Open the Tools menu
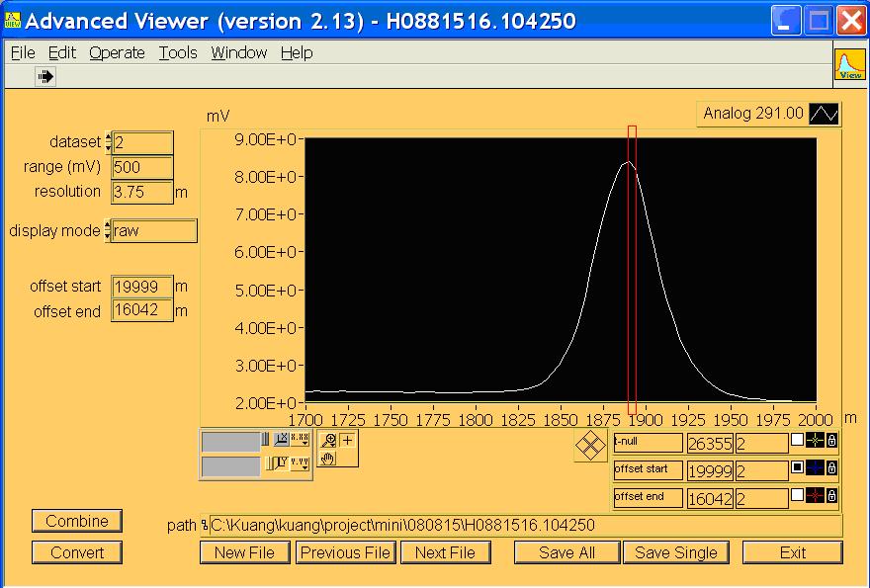This screenshot has height=588, width=870. tap(178, 52)
